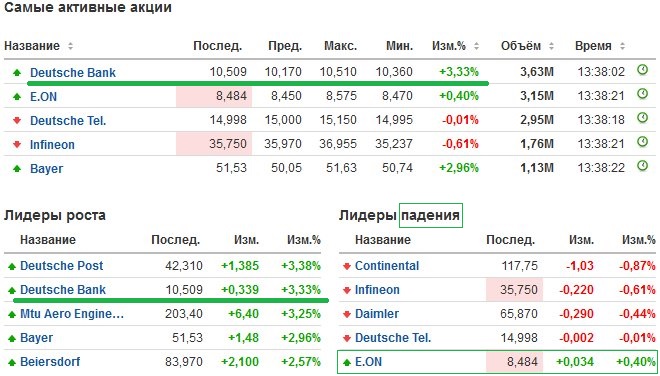
Task: Click the clock icon in Deutsche Bank row
Action: click(x=642, y=69)
